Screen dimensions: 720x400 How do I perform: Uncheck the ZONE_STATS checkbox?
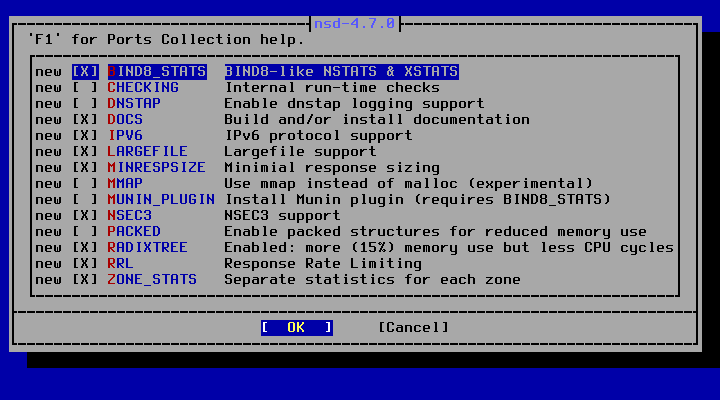coord(85,280)
